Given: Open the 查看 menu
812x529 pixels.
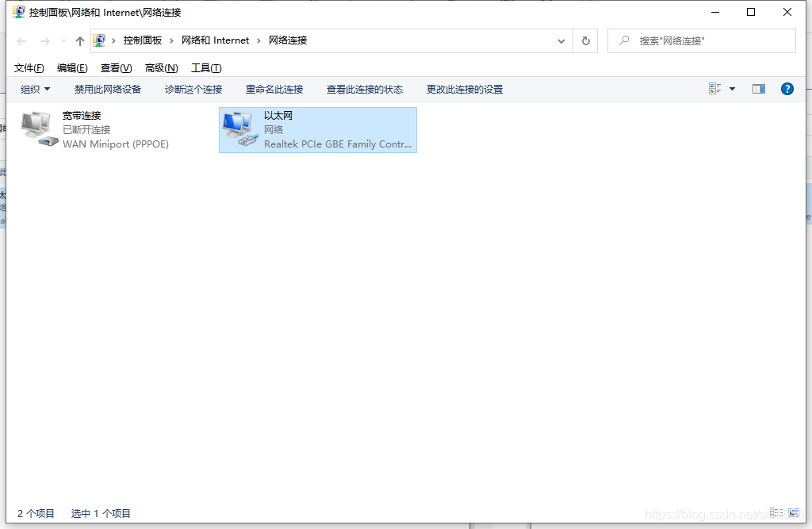Looking at the screenshot, I should [115, 67].
